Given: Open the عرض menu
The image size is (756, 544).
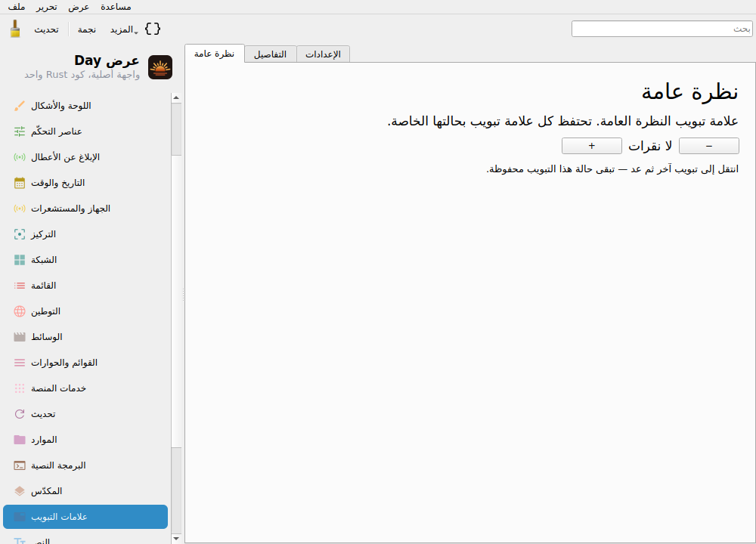Looking at the screenshot, I should click(x=79, y=7).
